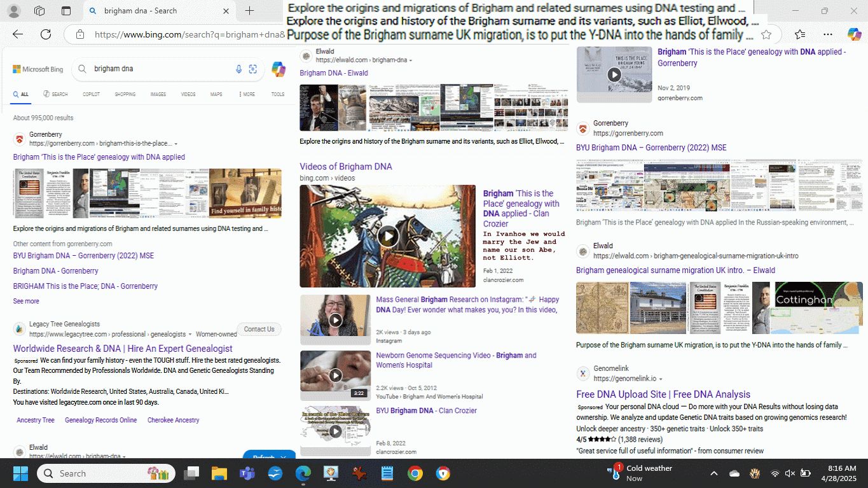The height and width of the screenshot is (488, 868).
Task: Open 'BRIGHAM This is the Place; DNA - Gorrenberry'
Action: tap(85, 286)
